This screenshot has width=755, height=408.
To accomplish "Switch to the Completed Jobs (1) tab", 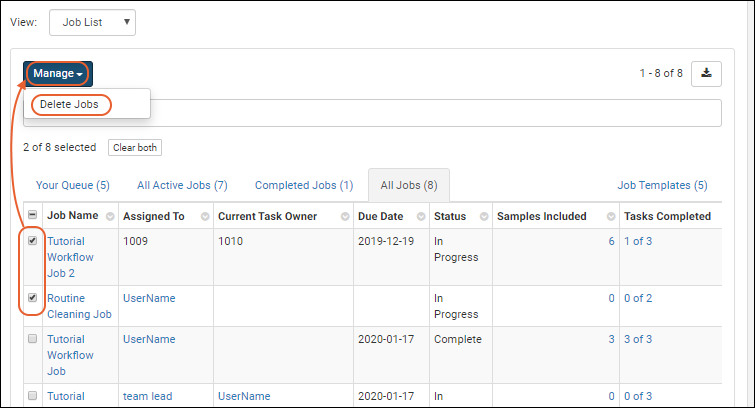I will click(x=303, y=185).
